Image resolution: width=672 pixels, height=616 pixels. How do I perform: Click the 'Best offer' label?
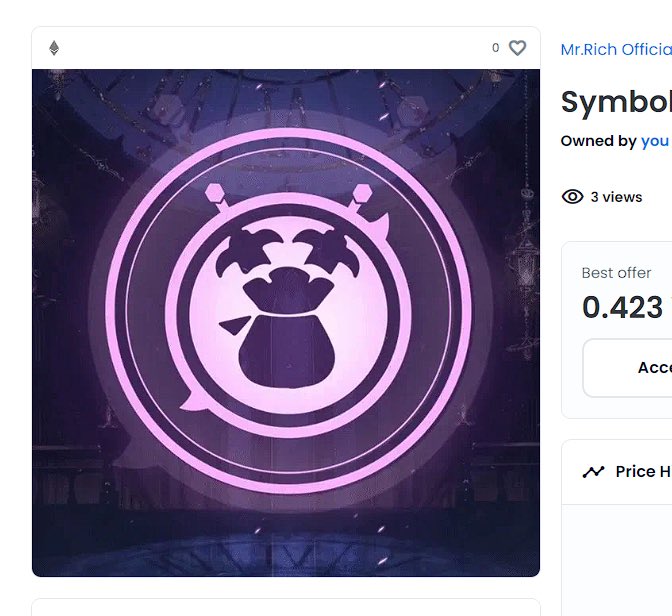[x=616, y=273]
